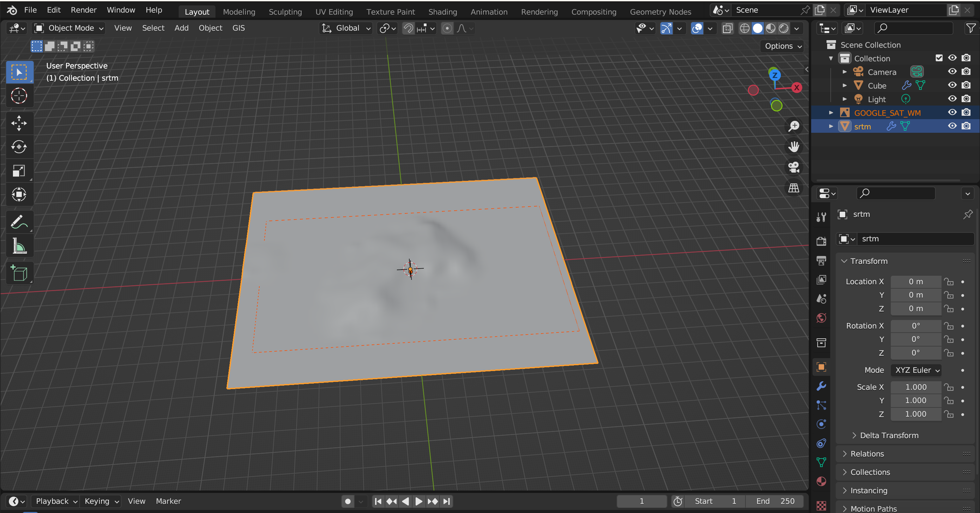Open the Playback popover
Screen dimensions: 980x513
[x=56, y=501]
